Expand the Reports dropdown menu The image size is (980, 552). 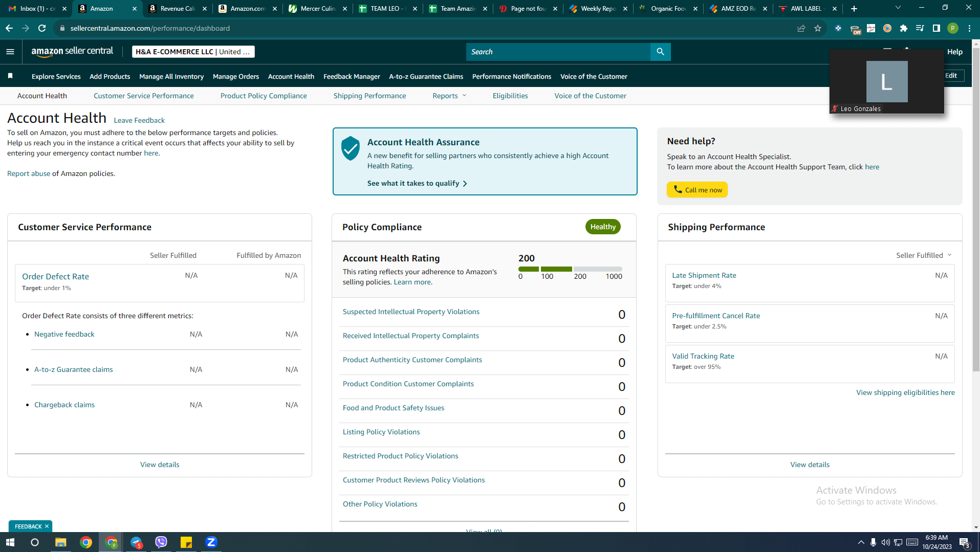point(449,96)
